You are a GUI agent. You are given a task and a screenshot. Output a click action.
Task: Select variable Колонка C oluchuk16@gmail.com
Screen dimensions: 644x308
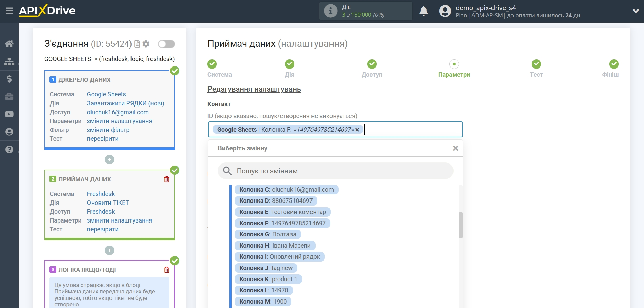286,190
